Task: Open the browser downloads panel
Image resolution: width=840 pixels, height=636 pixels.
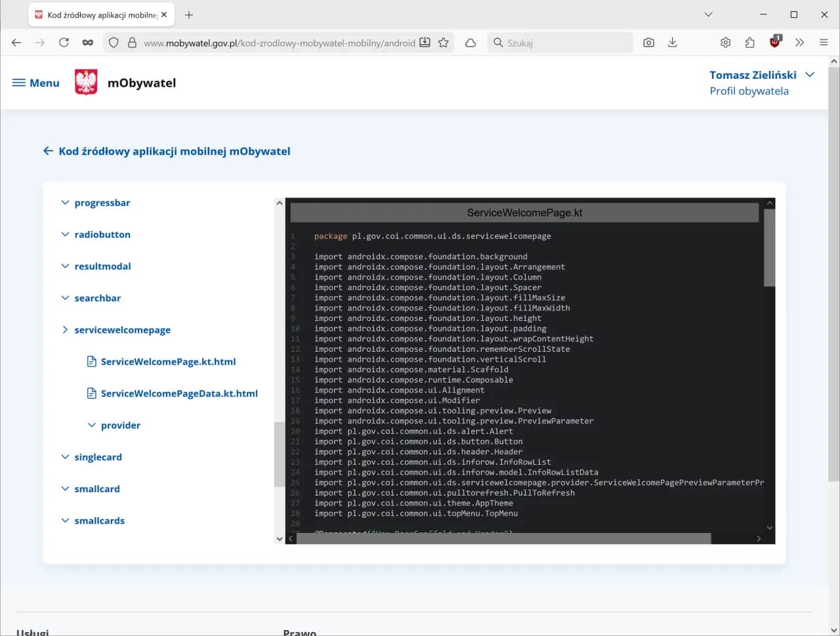Action: pyautogui.click(x=672, y=43)
